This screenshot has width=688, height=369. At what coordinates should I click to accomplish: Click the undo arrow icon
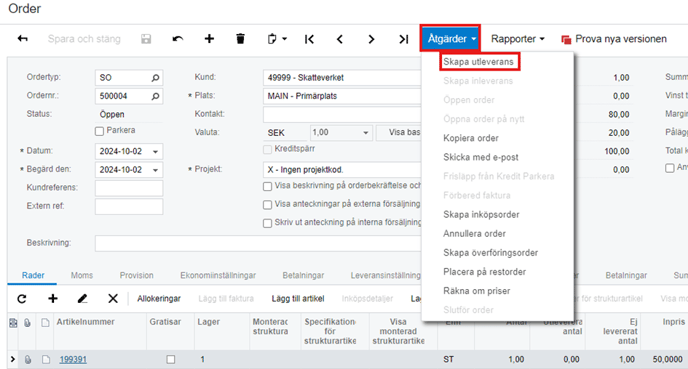point(178,39)
